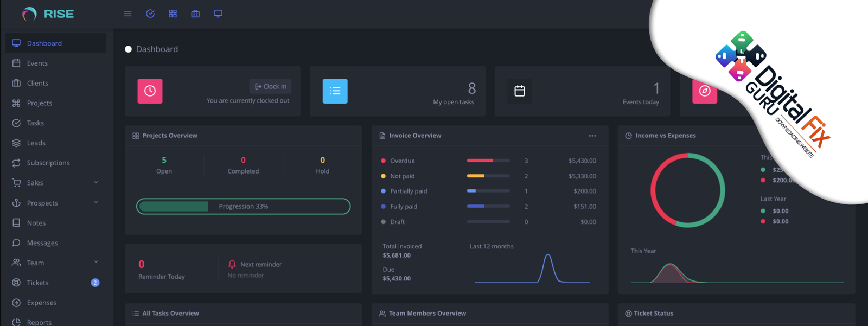Open the 5 Open projects link

[164, 165]
